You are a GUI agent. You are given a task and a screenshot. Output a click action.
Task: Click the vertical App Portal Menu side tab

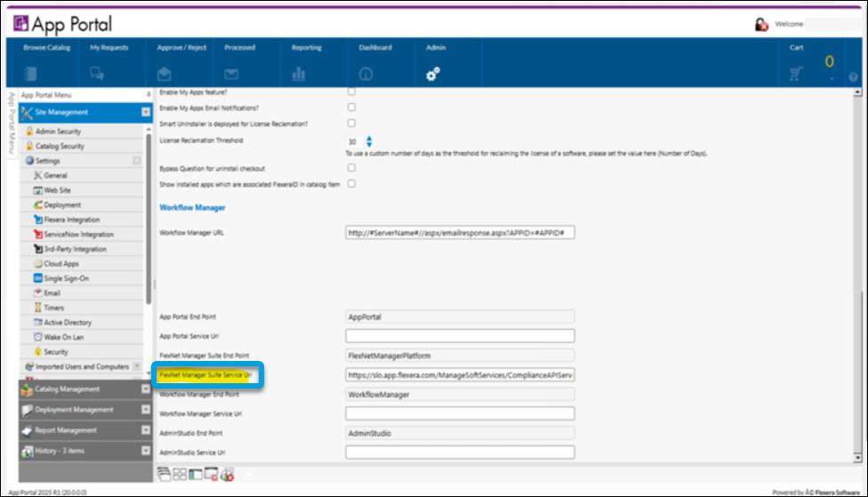[11, 123]
